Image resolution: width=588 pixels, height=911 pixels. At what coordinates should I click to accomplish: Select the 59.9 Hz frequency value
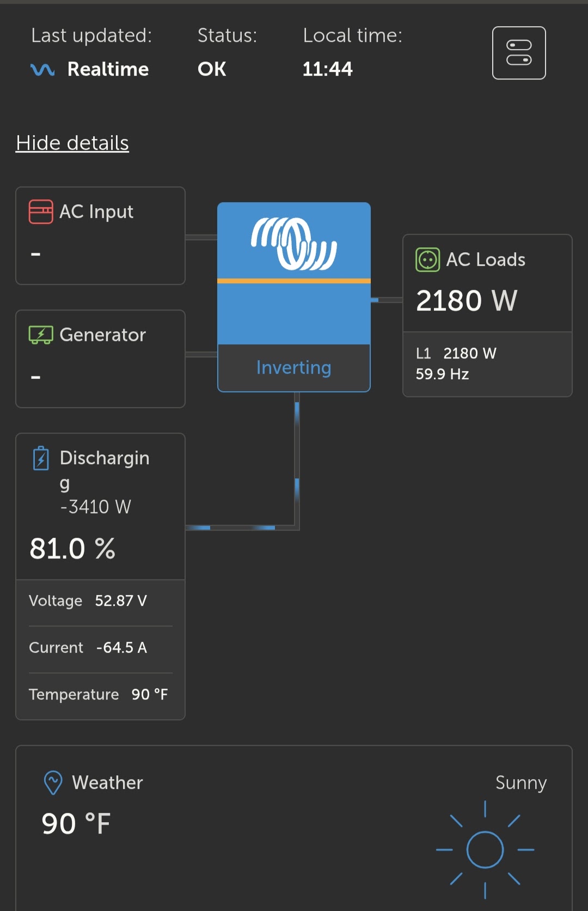point(442,374)
